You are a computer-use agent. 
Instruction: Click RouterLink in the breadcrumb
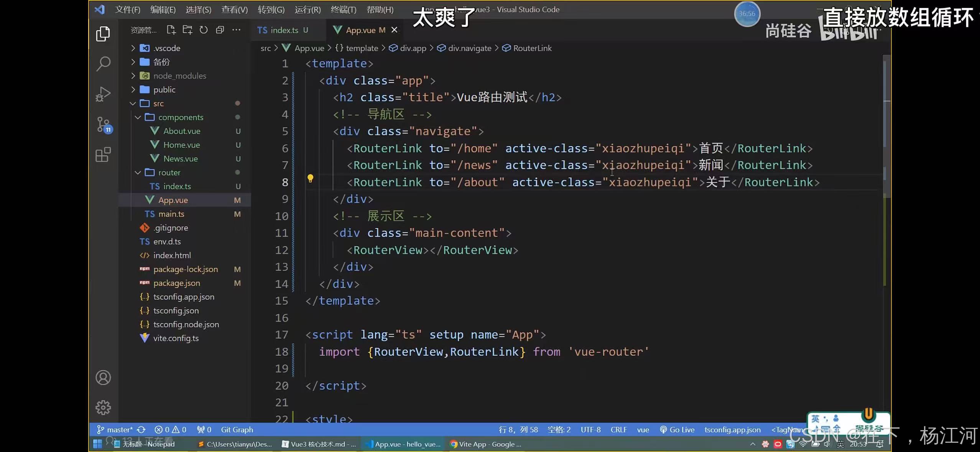[532, 48]
